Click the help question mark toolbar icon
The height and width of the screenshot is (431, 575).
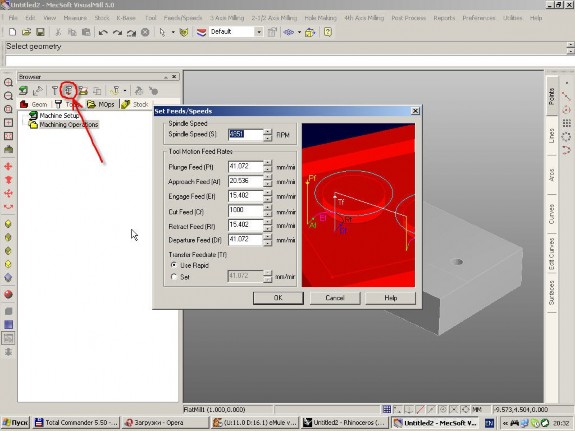(x=328, y=32)
